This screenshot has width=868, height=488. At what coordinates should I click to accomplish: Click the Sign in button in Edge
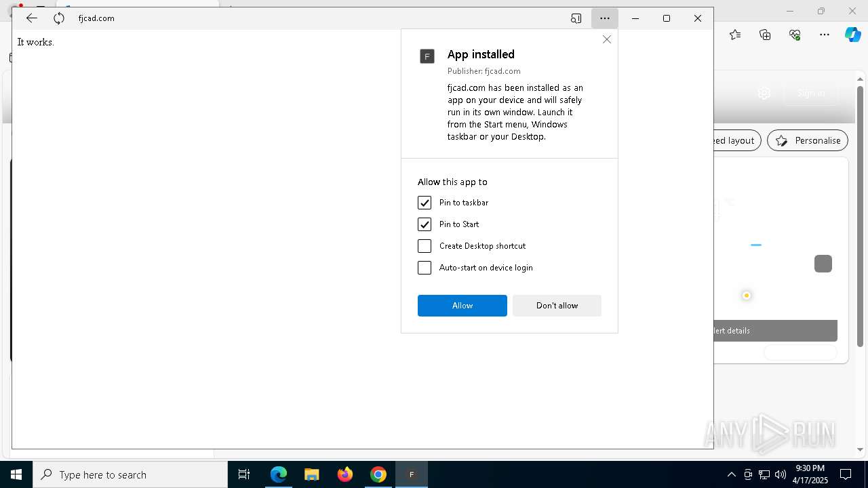[x=811, y=94]
